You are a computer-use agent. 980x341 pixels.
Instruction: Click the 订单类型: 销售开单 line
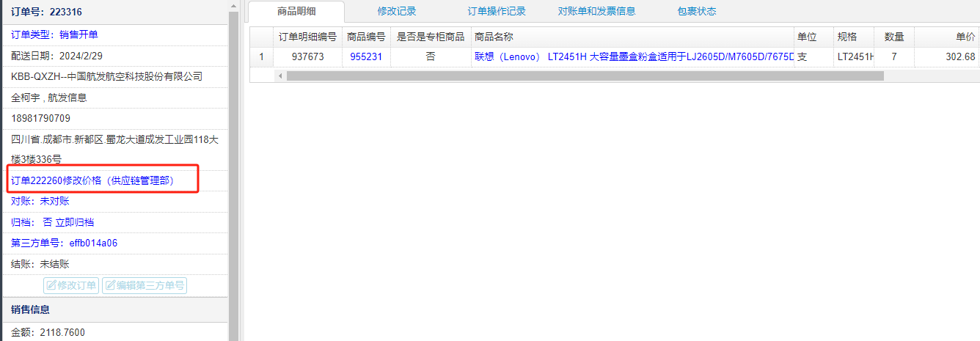coord(54,34)
